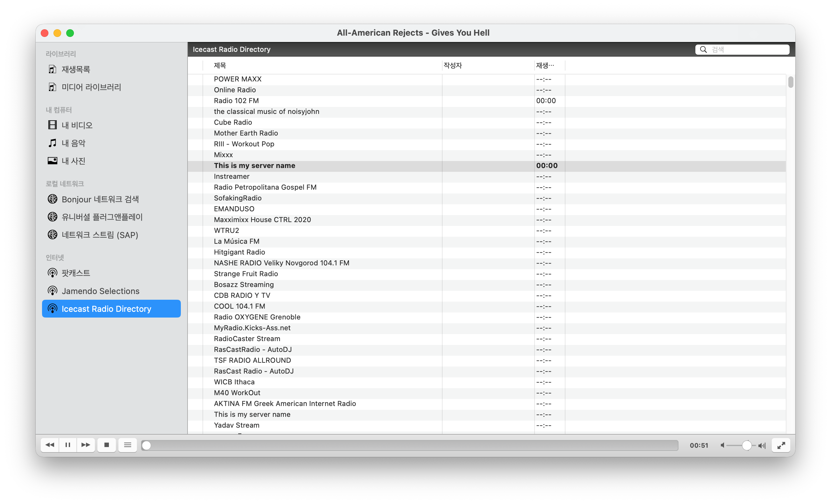Select 내 음악 in sidebar
Image resolution: width=831 pixels, height=504 pixels.
click(74, 143)
